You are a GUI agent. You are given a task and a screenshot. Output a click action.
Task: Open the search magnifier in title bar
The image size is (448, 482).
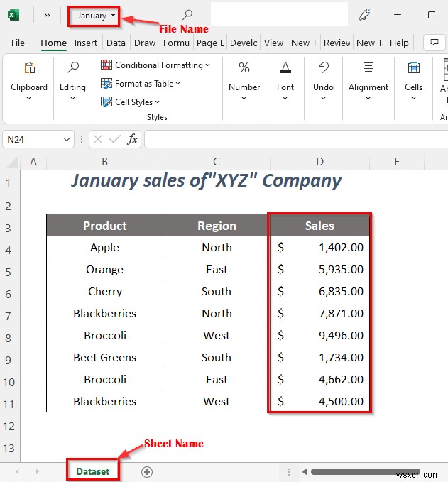point(187,14)
